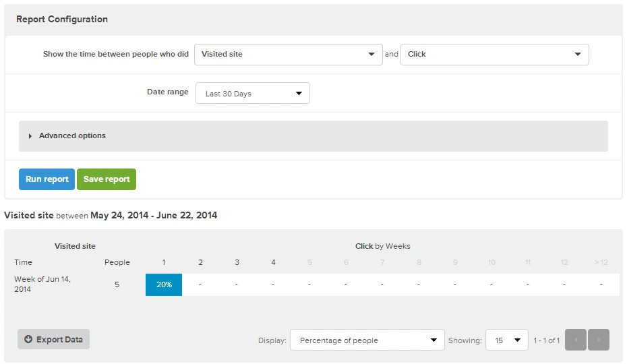This screenshot has width=627, height=364.
Task: Click the Export Data button
Action: 53,340
